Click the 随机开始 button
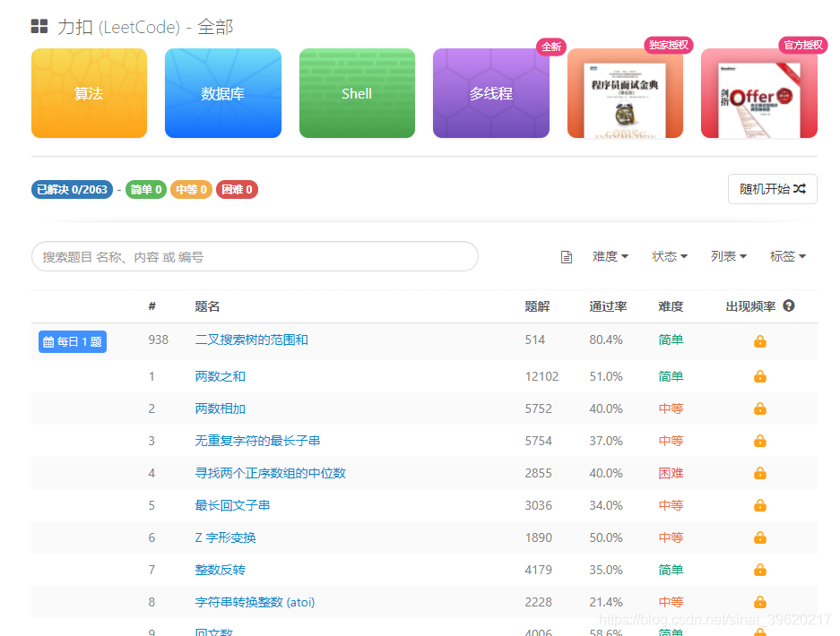 click(773, 189)
